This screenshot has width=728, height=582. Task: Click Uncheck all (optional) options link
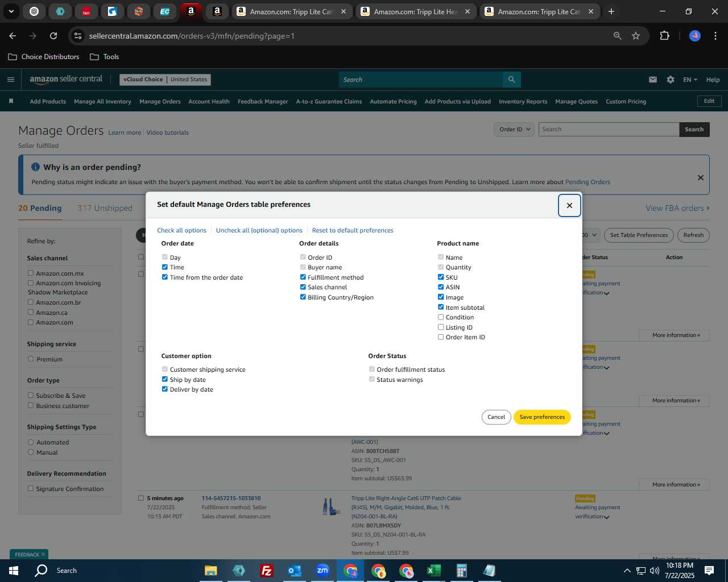click(259, 230)
